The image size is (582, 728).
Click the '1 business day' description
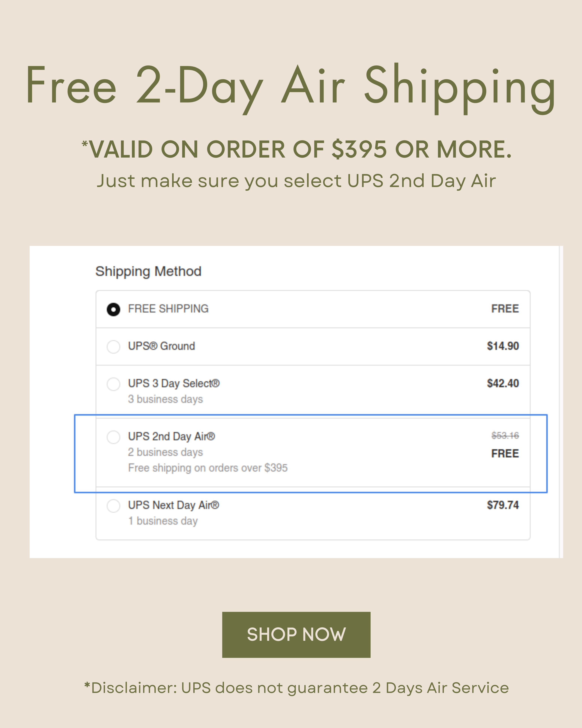pyautogui.click(x=163, y=521)
